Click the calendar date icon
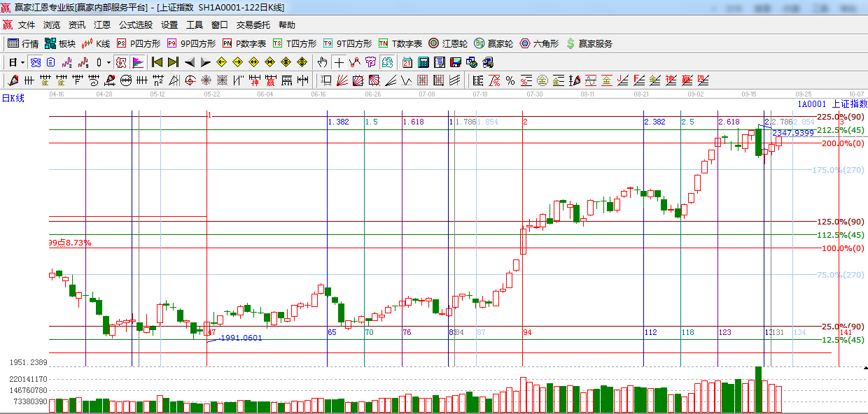Image resolution: width=868 pixels, height=414 pixels. (407, 62)
